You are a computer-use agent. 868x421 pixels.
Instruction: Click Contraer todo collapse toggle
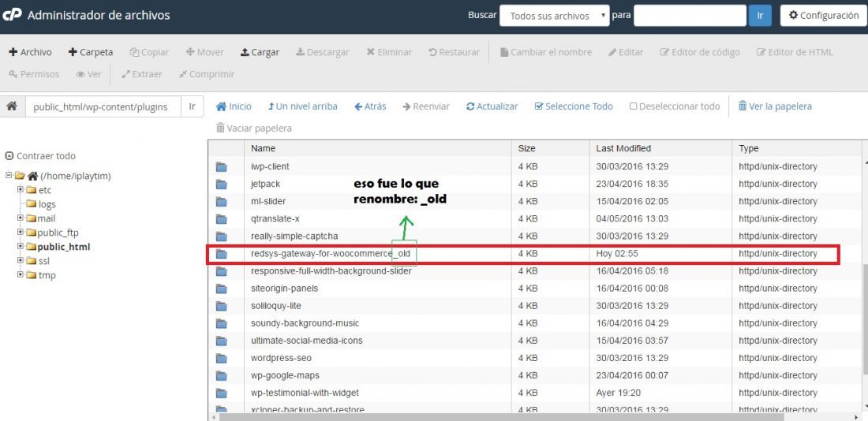coord(40,156)
